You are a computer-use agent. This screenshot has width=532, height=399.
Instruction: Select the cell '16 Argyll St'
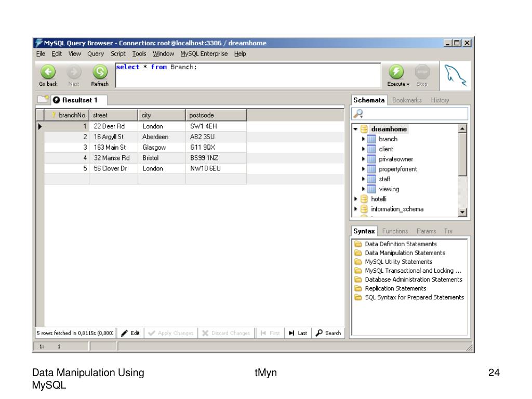click(114, 137)
